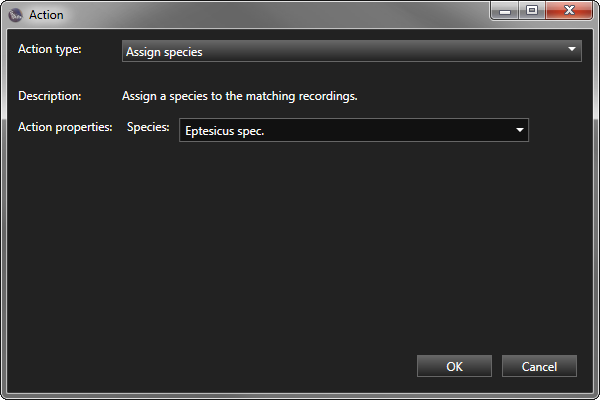Select the 'Eptesicus spec.' text value

(x=225, y=131)
